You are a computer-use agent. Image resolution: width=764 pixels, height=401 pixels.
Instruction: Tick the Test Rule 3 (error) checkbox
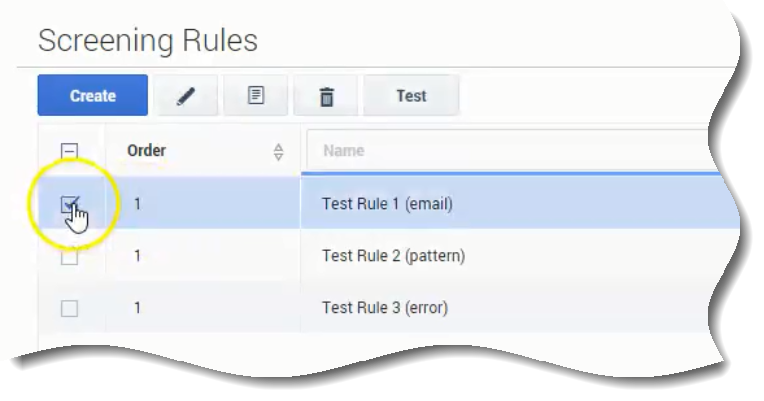[x=70, y=308]
